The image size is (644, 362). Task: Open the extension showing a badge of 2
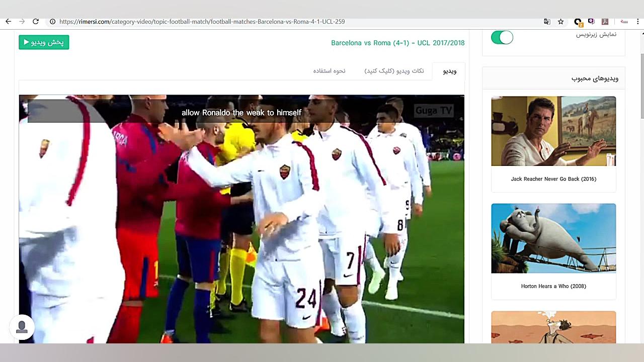coord(578,22)
